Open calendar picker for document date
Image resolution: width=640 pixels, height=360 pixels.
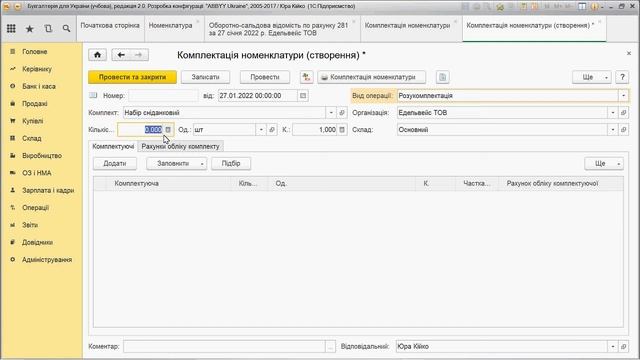coord(303,96)
